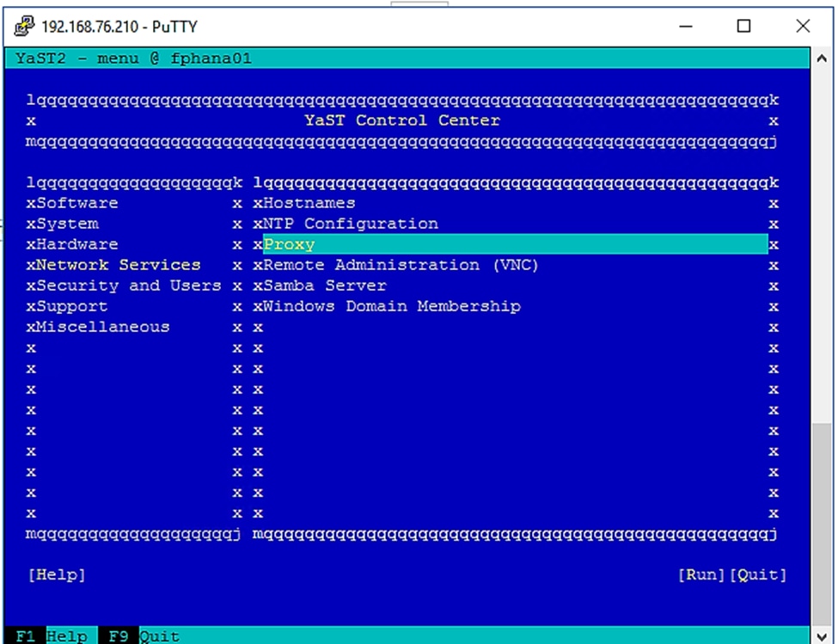The height and width of the screenshot is (644, 838).
Task: Click the [Help] button
Action: pos(57,574)
